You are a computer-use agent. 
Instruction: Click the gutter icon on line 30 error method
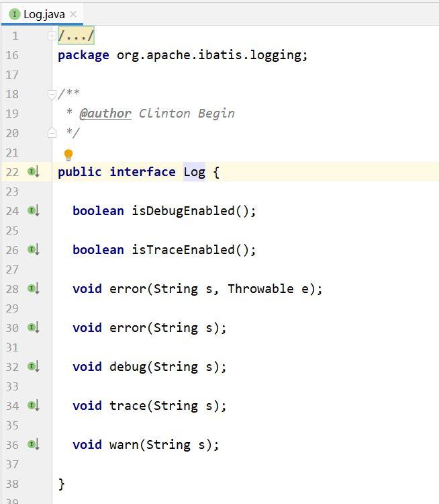[33, 328]
